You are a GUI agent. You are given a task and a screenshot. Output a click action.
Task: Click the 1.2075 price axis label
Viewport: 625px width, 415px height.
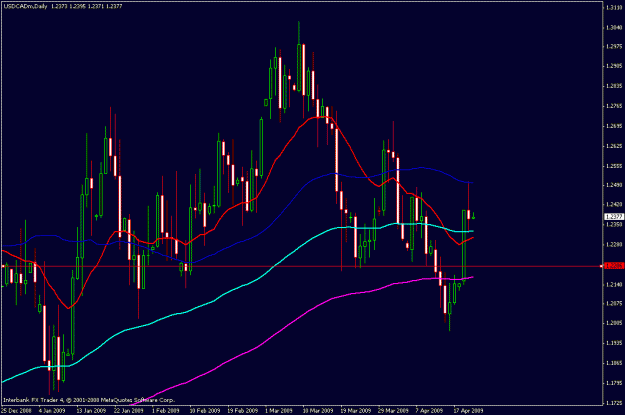(614, 304)
